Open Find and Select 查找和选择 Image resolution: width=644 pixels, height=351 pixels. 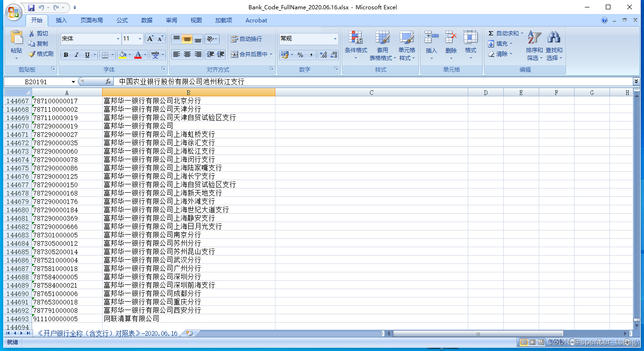554,46
